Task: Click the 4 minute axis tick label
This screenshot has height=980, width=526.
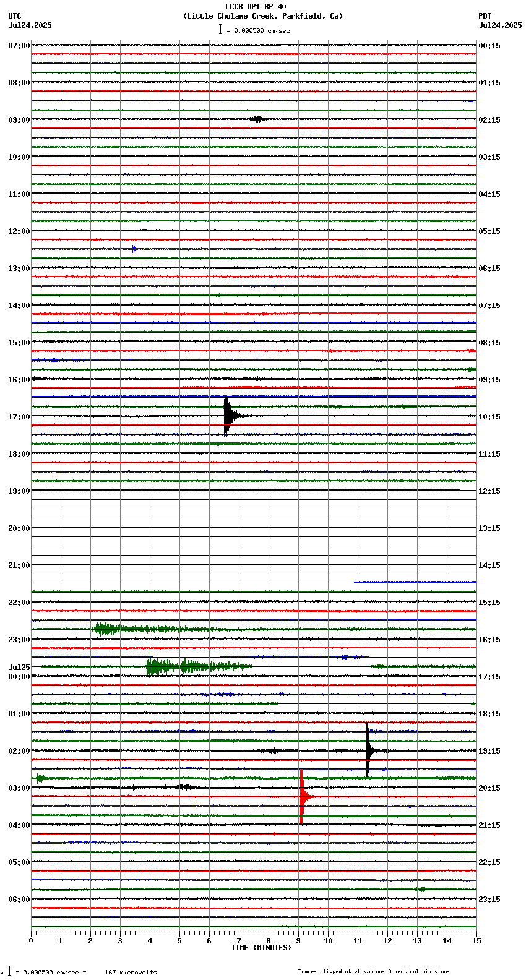Action: click(150, 941)
